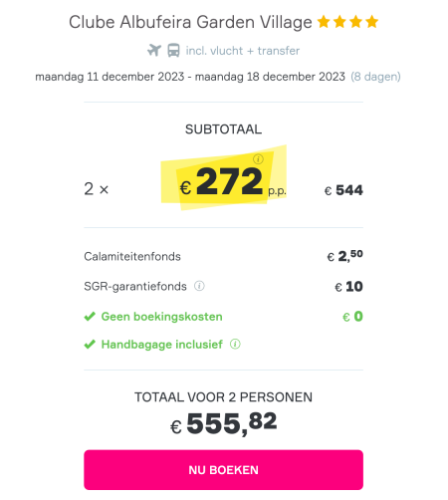
Task: Click green checkmark beside Geen boekingskosten
Action: pyautogui.click(x=90, y=317)
